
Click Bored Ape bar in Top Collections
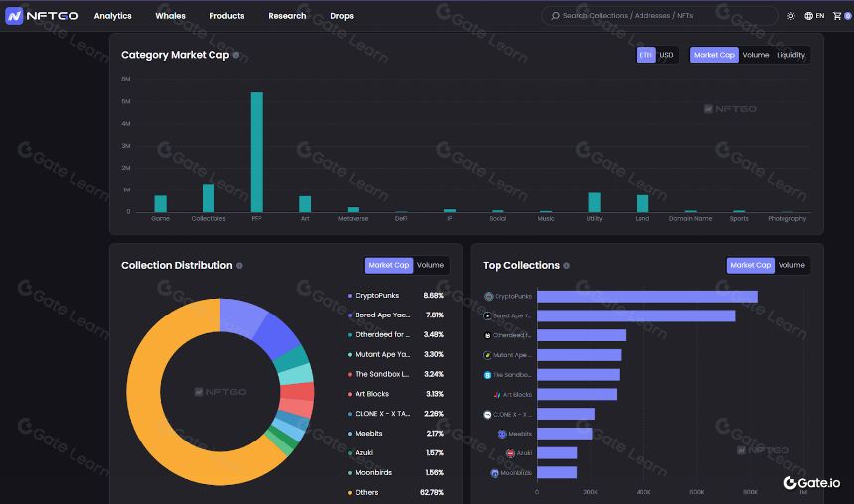tap(637, 315)
